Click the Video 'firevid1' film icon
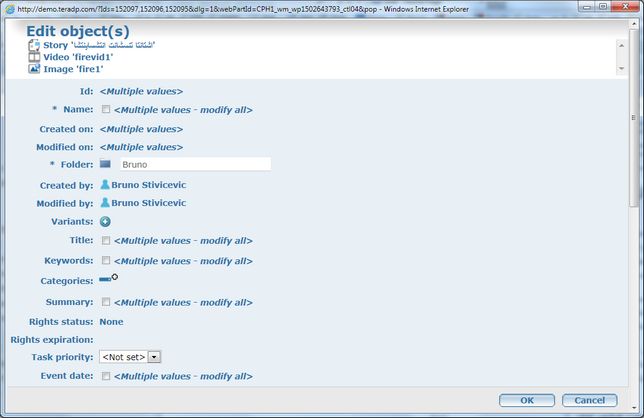644x418 pixels. pyautogui.click(x=34, y=57)
